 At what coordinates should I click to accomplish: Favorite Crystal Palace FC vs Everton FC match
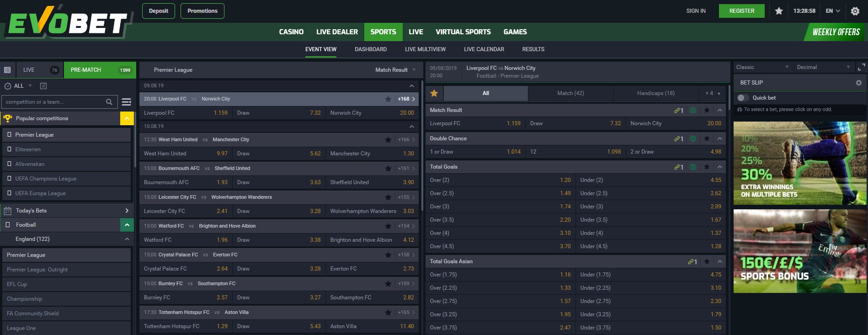[388, 255]
